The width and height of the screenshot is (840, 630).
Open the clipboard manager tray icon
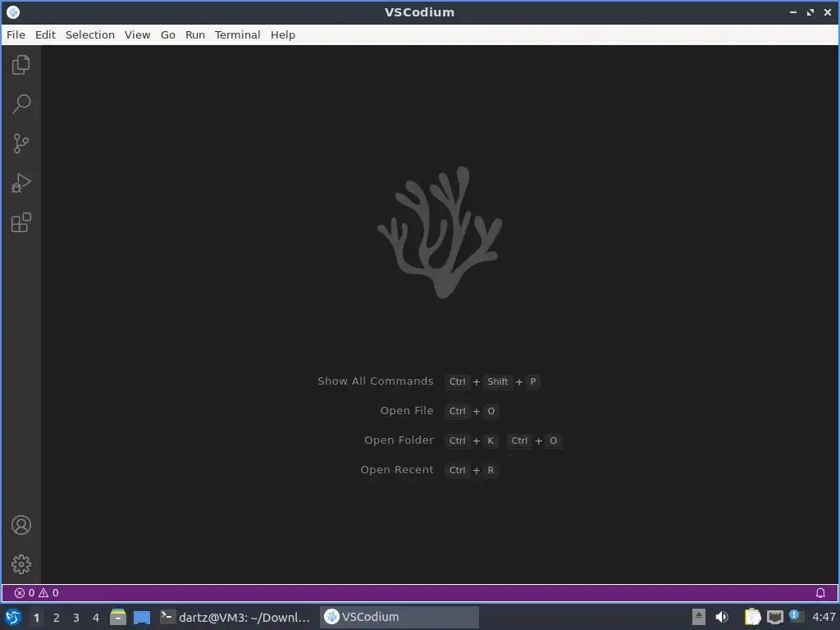click(753, 617)
